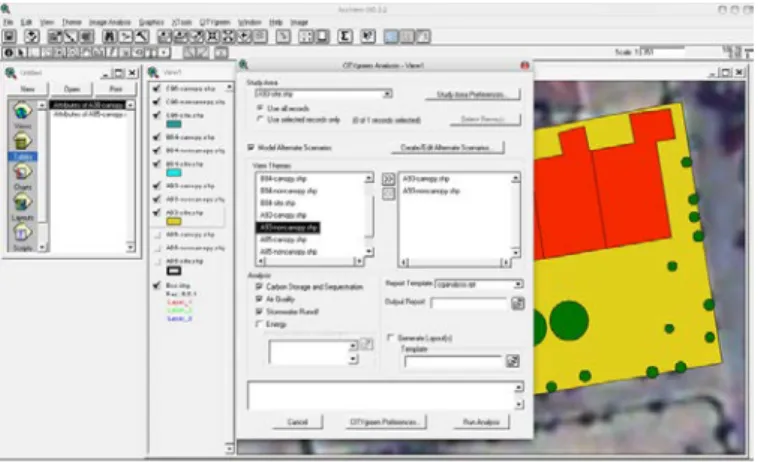Enable the Energy analysis checkbox
The image size is (758, 462).
click(259, 324)
